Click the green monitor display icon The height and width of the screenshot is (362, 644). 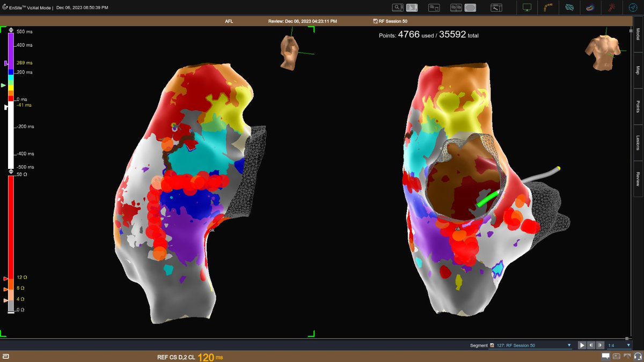point(527,8)
